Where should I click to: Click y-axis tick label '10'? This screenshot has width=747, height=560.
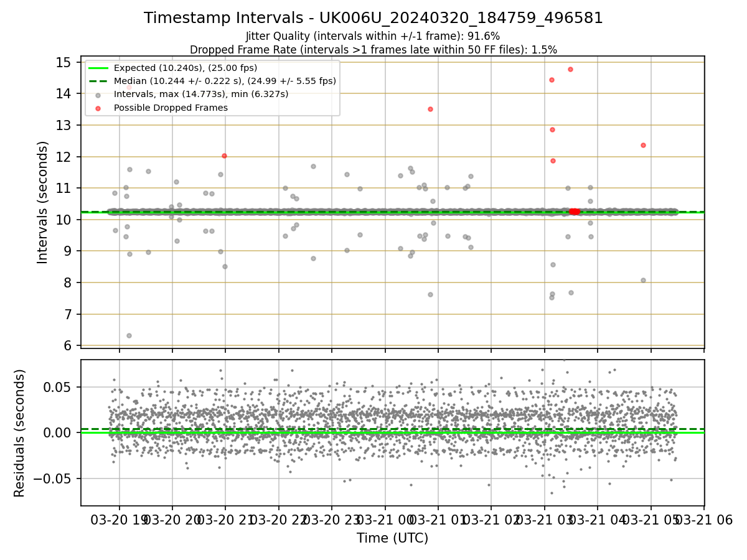(63, 220)
